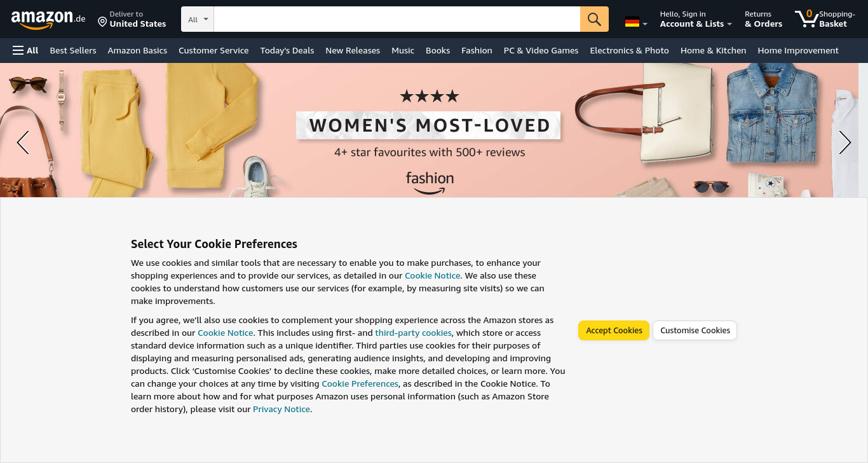Show next banner with right arrow

(x=844, y=142)
